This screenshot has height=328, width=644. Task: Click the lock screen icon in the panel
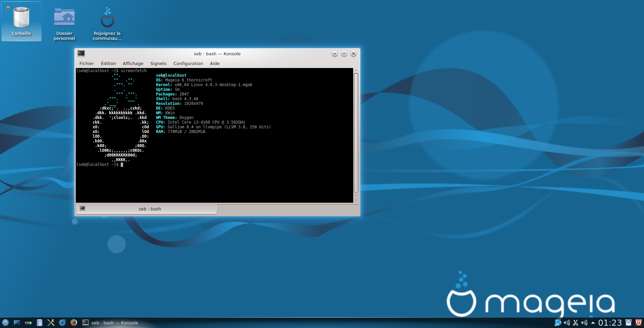pyautogui.click(x=629, y=323)
